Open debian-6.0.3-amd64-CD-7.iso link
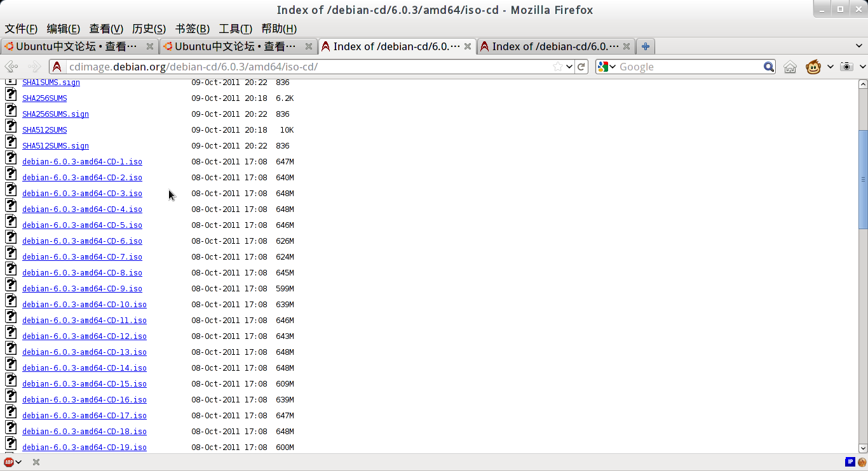This screenshot has height=471, width=868. (82, 257)
